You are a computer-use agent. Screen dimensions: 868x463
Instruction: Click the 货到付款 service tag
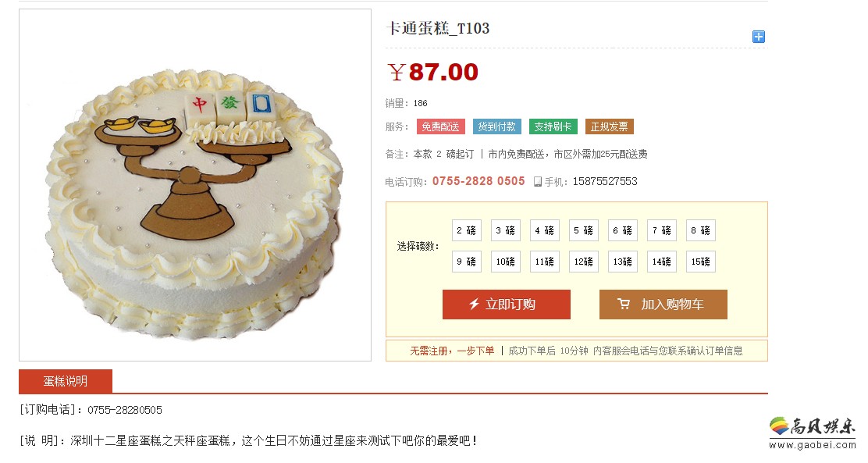[496, 126]
